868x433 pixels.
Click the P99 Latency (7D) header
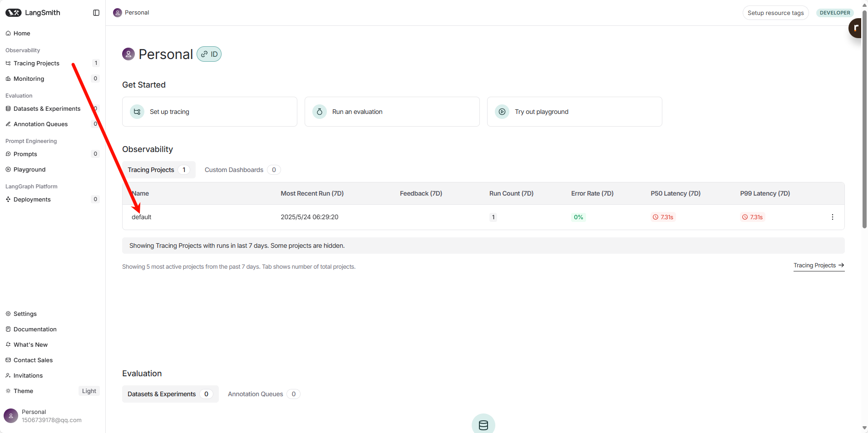pos(765,193)
